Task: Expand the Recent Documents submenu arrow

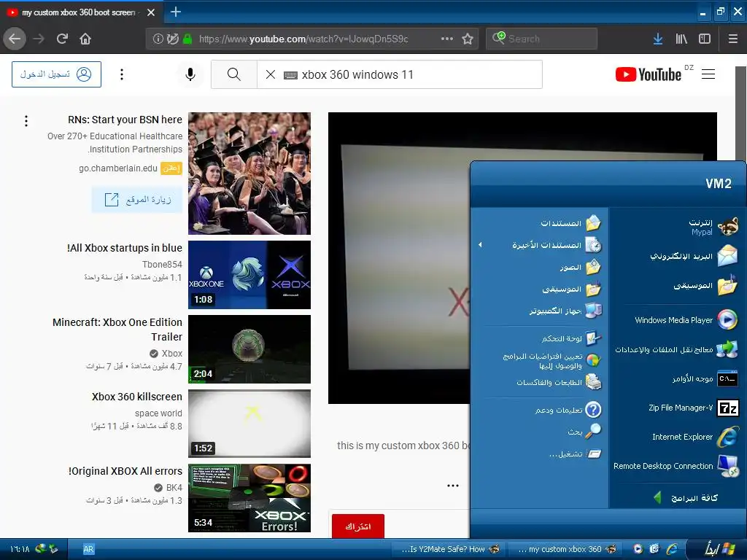Action: coord(480,245)
